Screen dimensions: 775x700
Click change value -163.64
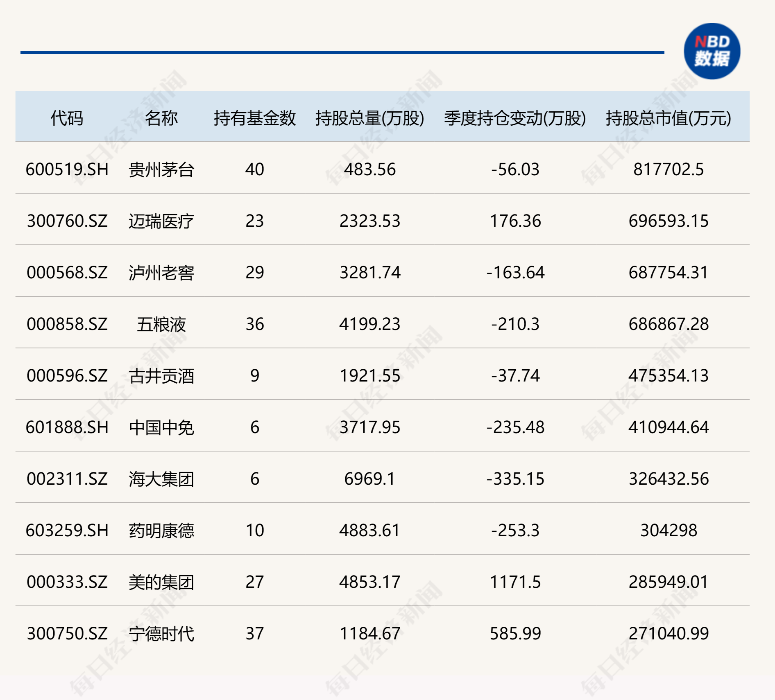515,273
